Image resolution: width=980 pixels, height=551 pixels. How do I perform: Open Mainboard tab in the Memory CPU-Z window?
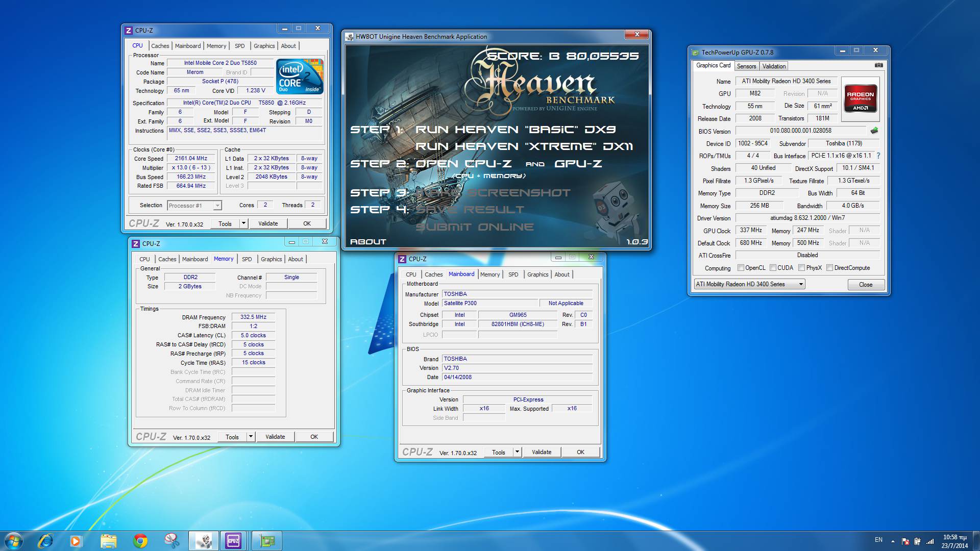pos(195,259)
